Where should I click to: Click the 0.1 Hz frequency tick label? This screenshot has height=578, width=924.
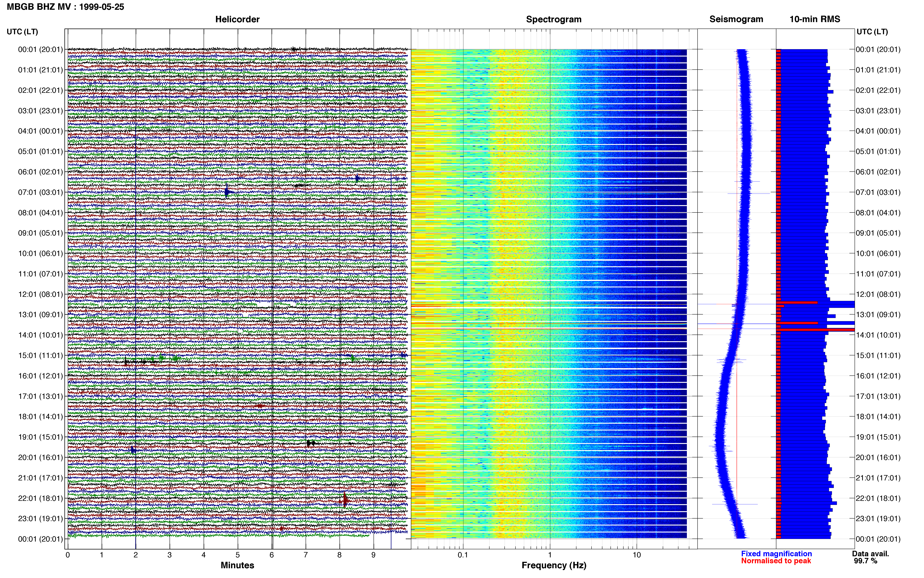click(463, 555)
